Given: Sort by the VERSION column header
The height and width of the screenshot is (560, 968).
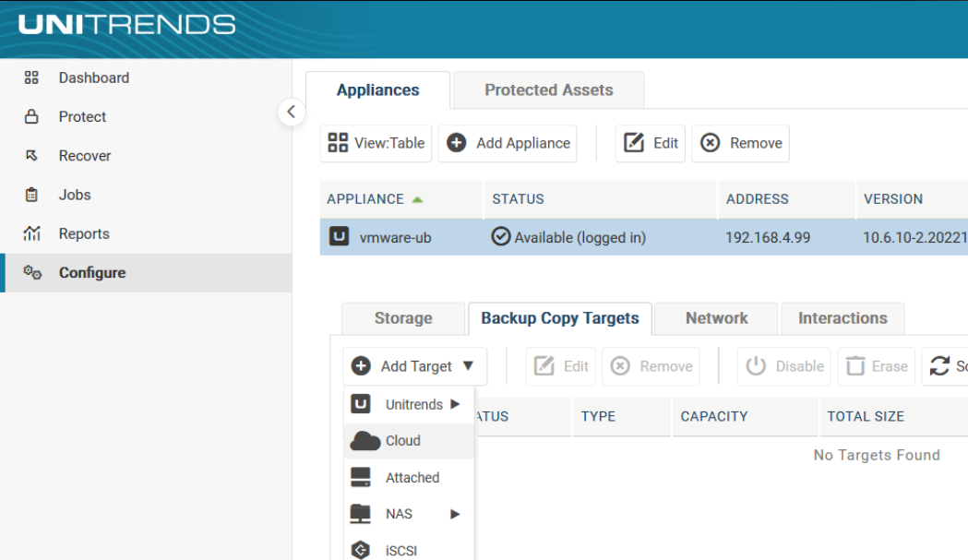Looking at the screenshot, I should [x=892, y=199].
